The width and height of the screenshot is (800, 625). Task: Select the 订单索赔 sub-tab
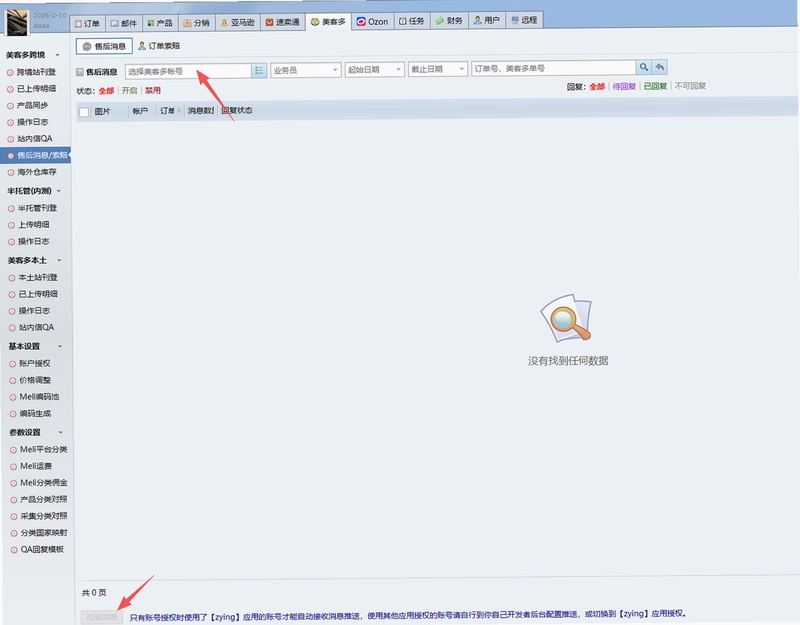coord(159,46)
